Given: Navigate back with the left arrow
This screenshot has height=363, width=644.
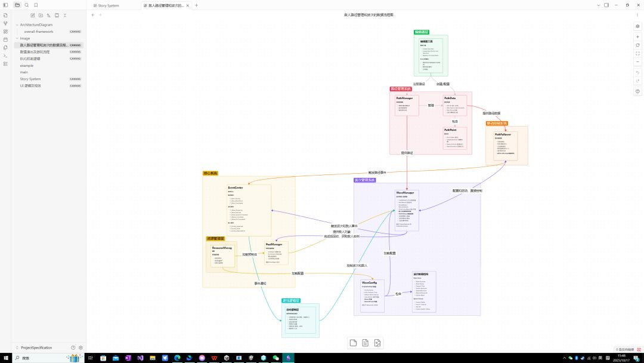Looking at the screenshot, I should pos(93,15).
